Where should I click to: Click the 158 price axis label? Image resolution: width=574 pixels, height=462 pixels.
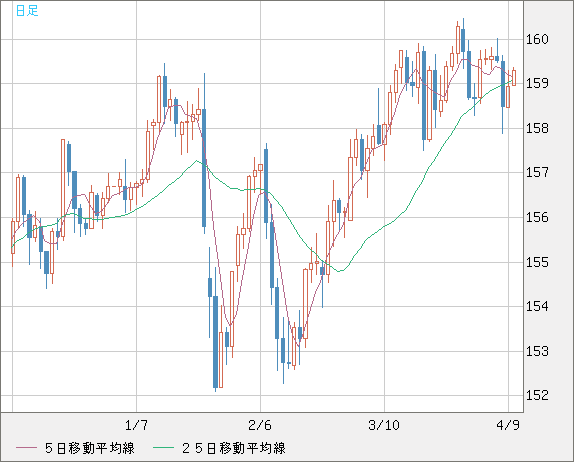pos(537,128)
